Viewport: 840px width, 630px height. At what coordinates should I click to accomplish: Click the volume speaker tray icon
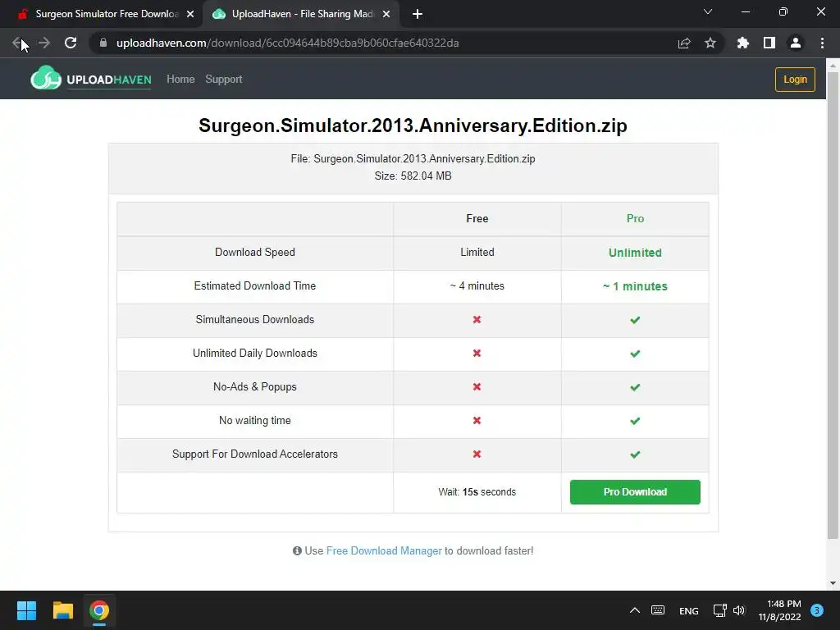(739, 610)
